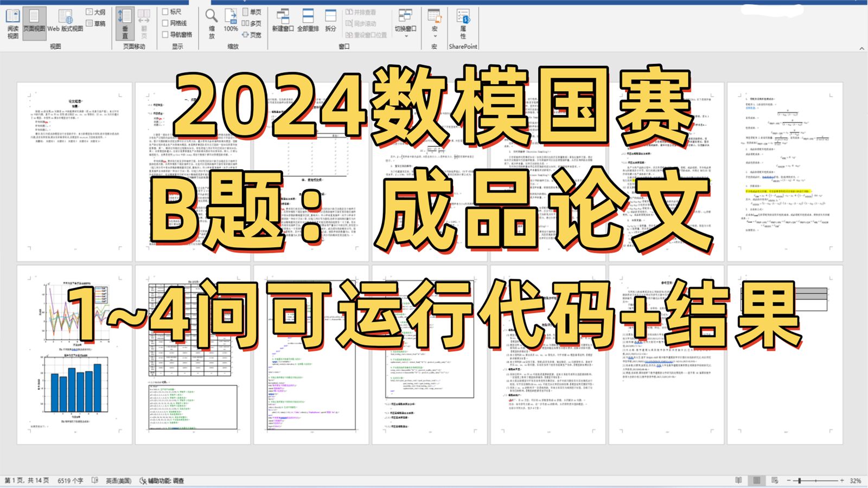This screenshot has height=488, width=868.
Task: Open the Zoom (缩放) dialog magnifier
Action: click(212, 24)
